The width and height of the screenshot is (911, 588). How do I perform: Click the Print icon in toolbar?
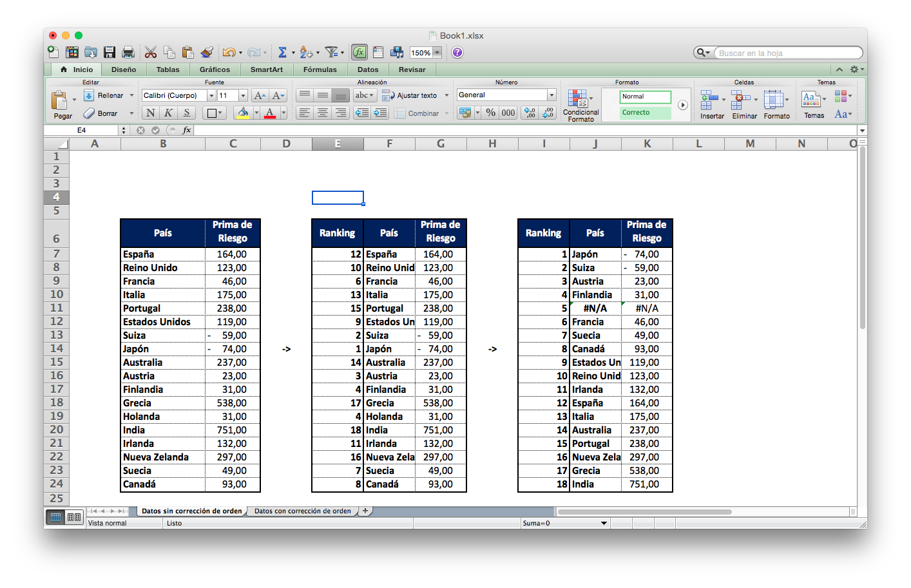coord(128,52)
